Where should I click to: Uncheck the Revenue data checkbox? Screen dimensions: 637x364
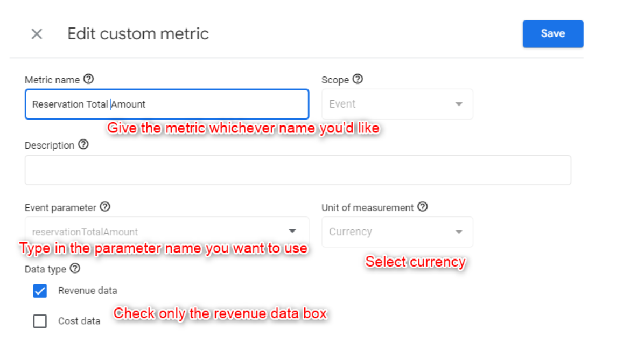click(40, 291)
